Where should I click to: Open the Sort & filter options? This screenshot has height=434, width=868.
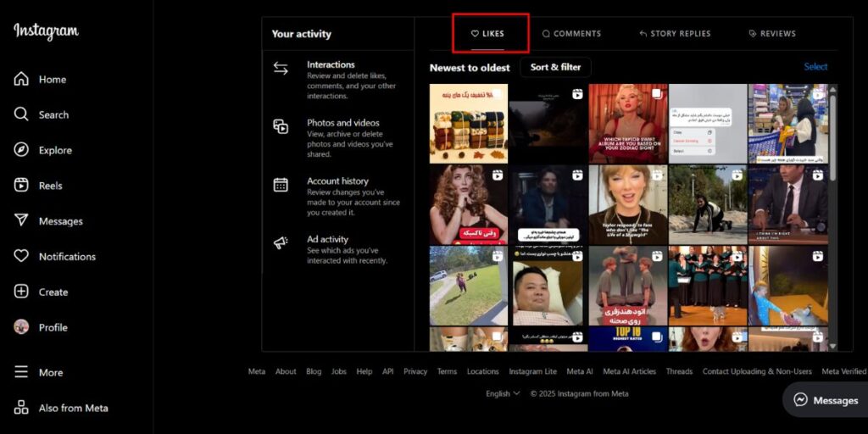[555, 67]
